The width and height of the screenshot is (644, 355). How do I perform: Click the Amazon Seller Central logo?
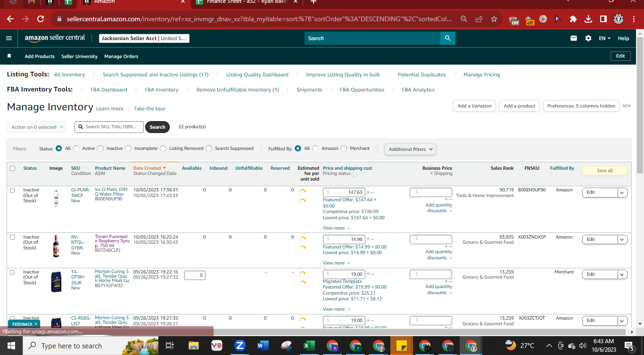click(55, 38)
